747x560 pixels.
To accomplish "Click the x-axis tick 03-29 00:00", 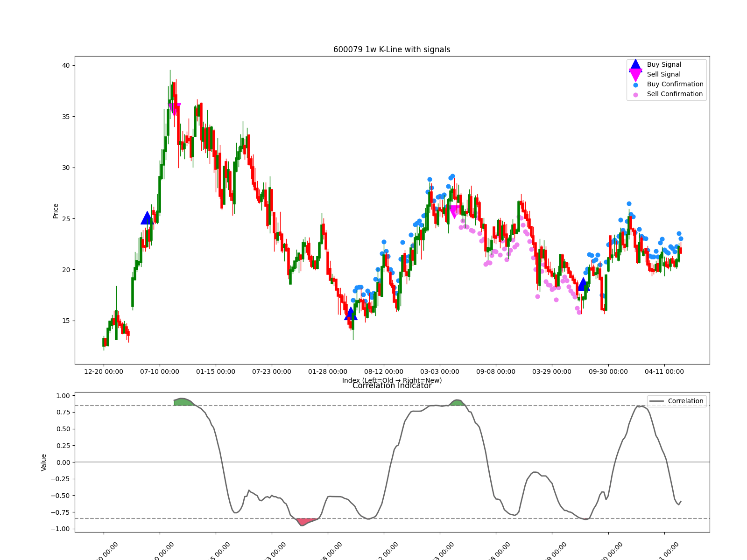I will tap(552, 372).
